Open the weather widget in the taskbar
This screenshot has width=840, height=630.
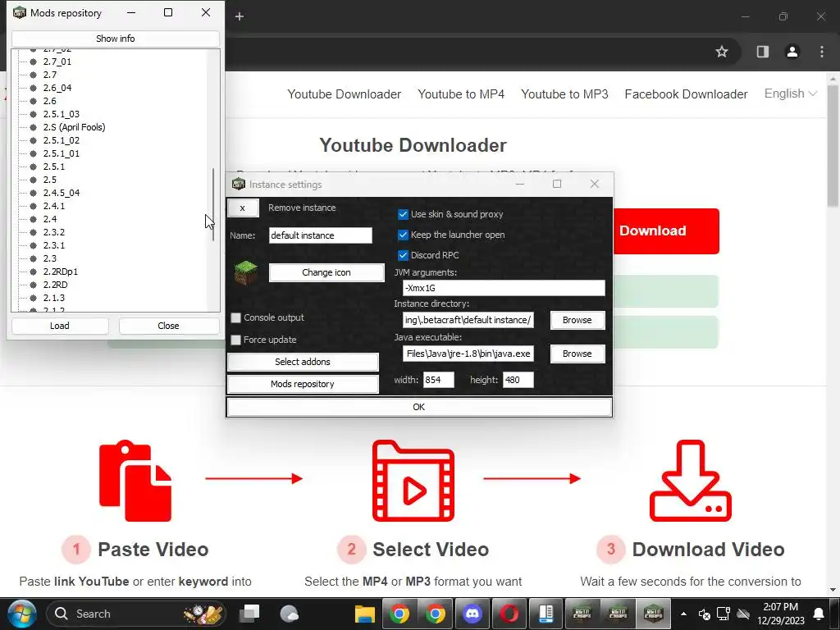point(290,614)
